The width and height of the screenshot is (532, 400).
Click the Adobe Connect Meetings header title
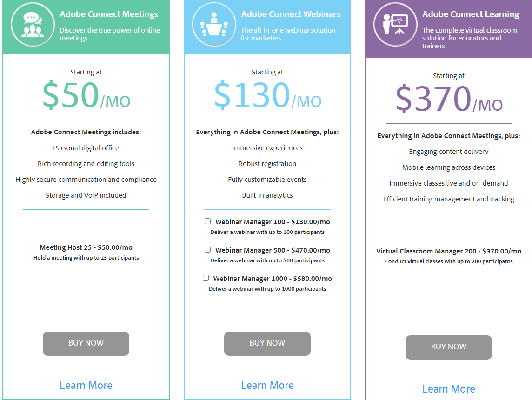click(109, 14)
